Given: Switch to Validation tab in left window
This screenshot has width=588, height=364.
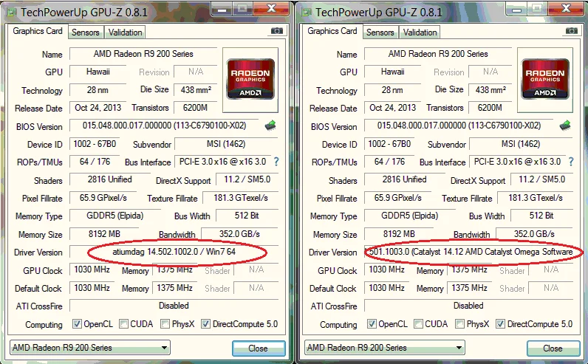Looking at the screenshot, I should point(126,32).
